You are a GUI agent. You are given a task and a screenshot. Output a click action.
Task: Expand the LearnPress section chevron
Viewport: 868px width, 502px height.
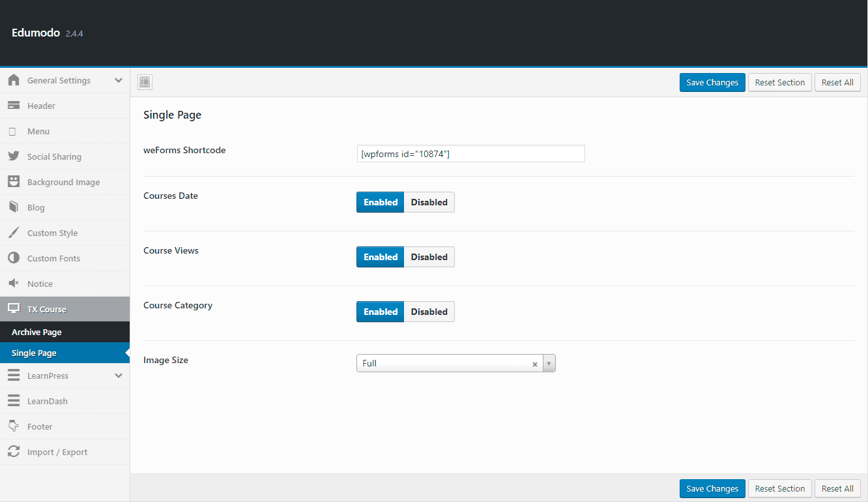(119, 376)
